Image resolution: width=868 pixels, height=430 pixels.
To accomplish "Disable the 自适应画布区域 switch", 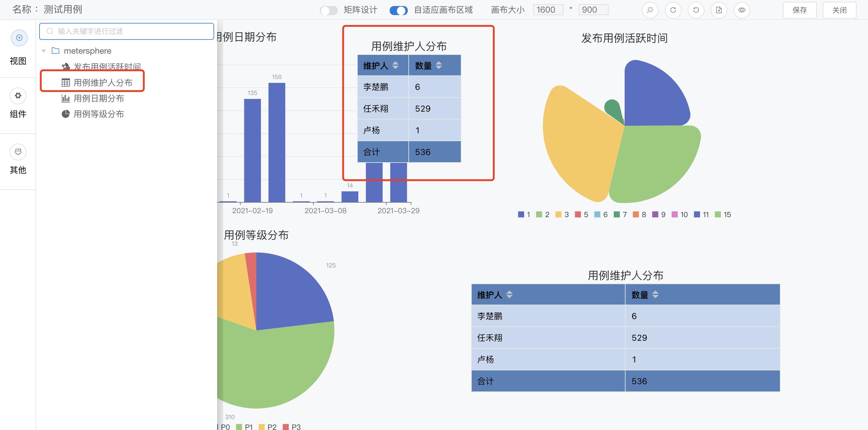I will tap(398, 11).
